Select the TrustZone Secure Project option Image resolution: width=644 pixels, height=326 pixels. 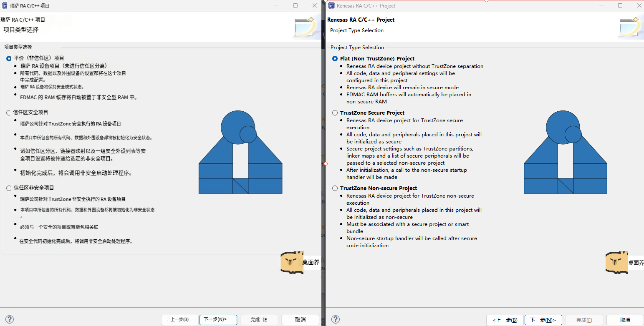point(335,113)
